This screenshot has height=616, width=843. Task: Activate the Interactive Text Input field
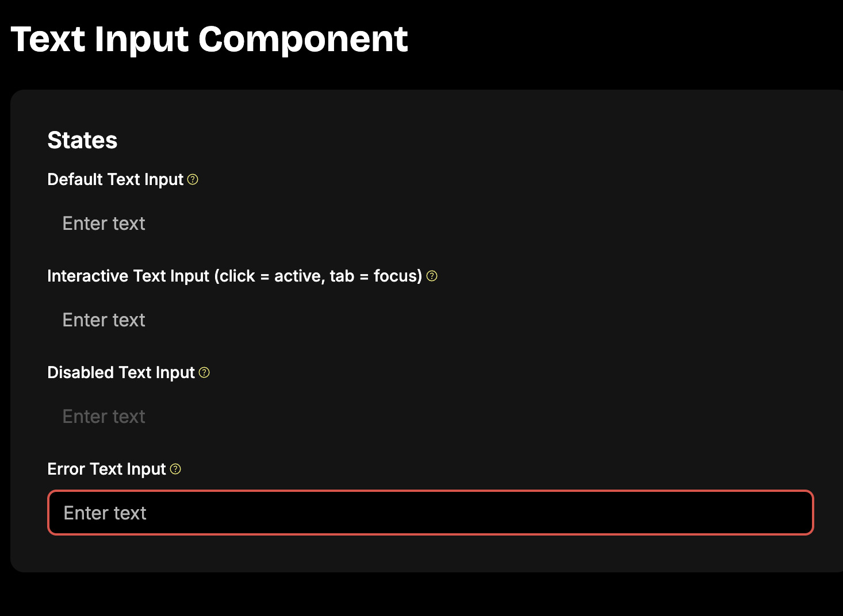[x=431, y=319]
